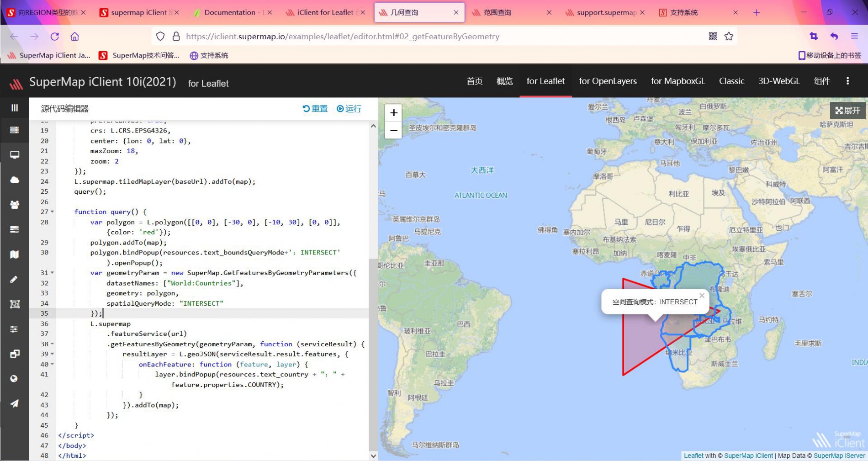Open the SuperMap iClient attribution link
The image size is (868, 461).
coord(748,456)
